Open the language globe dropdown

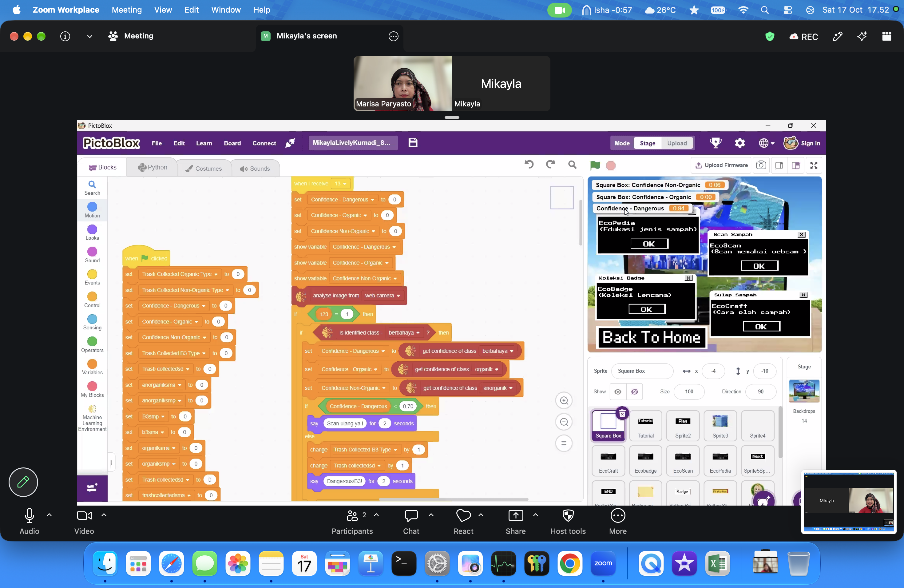tap(767, 143)
